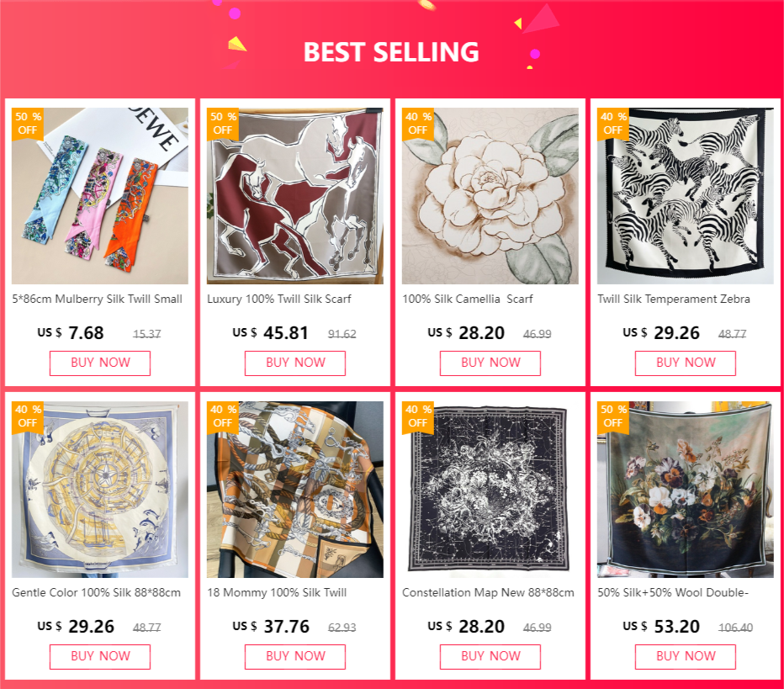Open 'Constellation Map New 88*88cm' product title
784x689 pixels.
[488, 592]
